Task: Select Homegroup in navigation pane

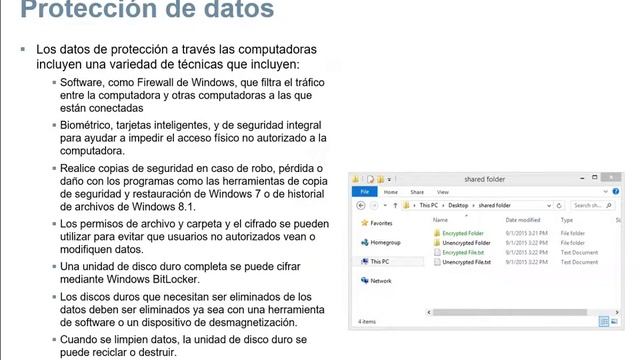Action: (x=385, y=242)
